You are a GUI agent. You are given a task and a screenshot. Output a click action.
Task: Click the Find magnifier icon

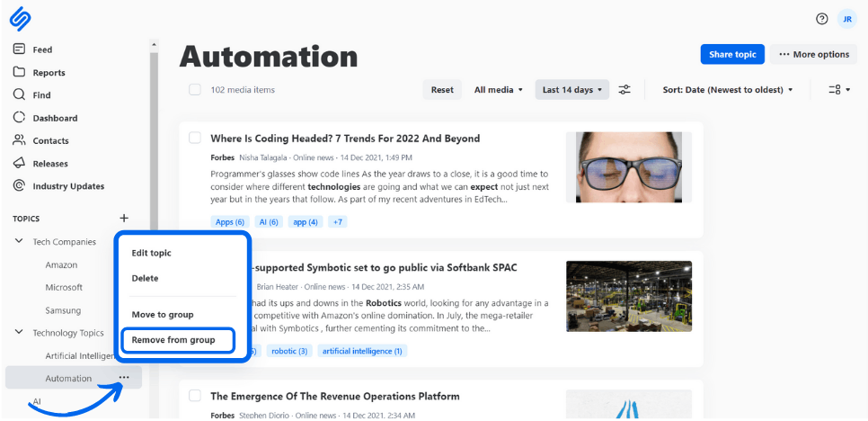[x=20, y=94]
